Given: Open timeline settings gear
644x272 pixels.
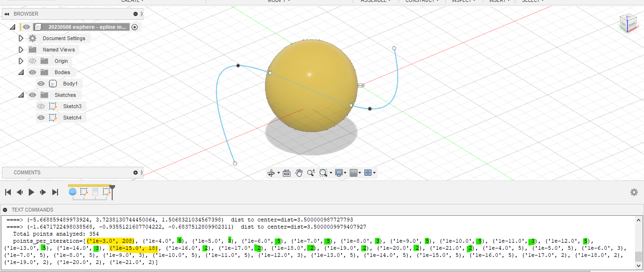Looking at the screenshot, I should coord(634,192).
